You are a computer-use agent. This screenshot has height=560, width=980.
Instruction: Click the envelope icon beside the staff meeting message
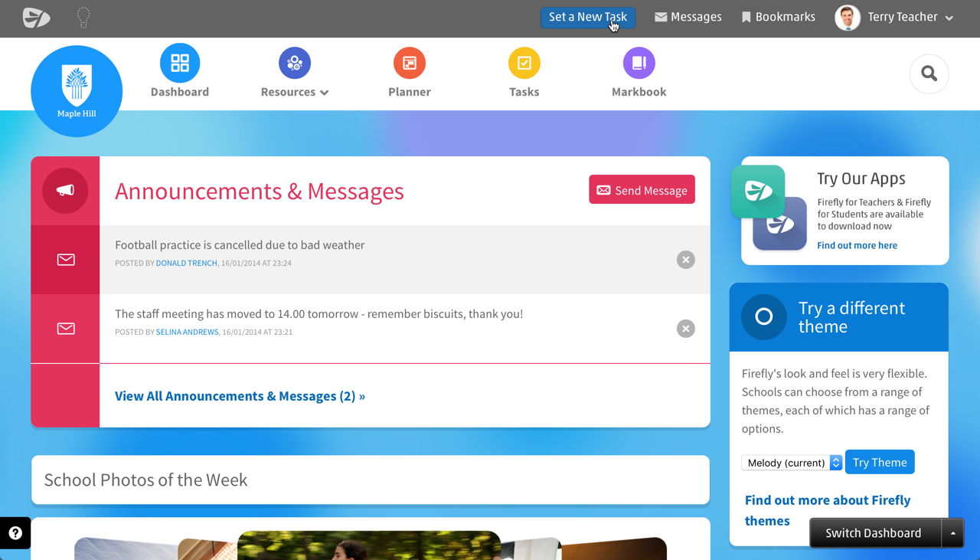(66, 329)
